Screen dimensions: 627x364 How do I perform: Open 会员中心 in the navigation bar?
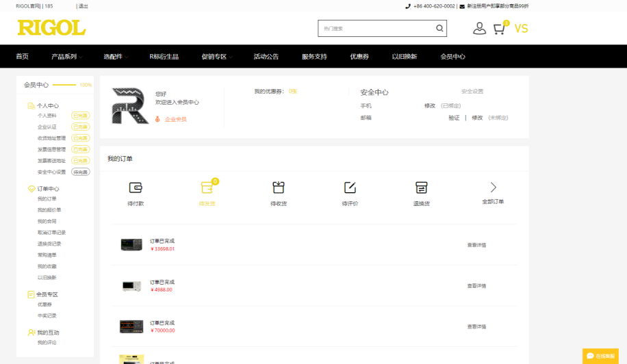(452, 57)
